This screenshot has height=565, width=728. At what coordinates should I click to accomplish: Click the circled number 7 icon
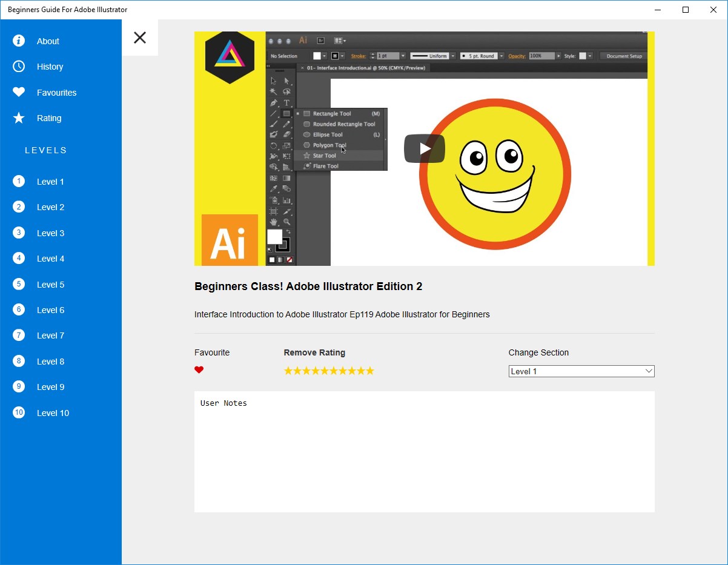[x=19, y=335]
